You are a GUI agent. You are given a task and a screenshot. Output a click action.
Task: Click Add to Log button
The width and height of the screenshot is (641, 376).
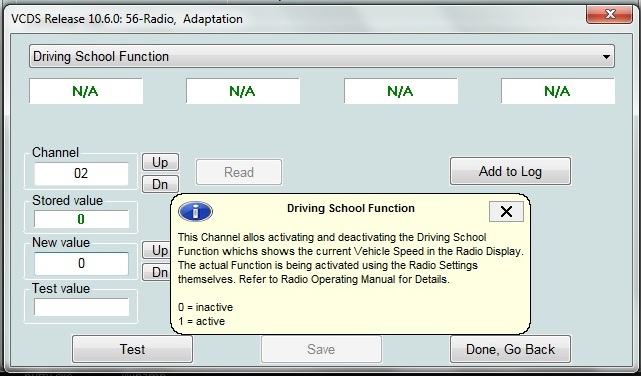(510, 171)
